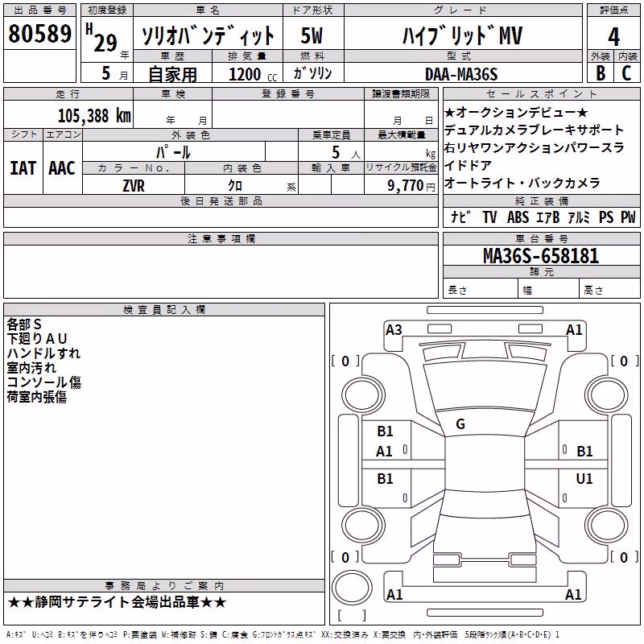Image resolution: width=644 pixels, height=644 pixels.
Task: Click the displacement value 1200 cc
Action: tap(253, 74)
